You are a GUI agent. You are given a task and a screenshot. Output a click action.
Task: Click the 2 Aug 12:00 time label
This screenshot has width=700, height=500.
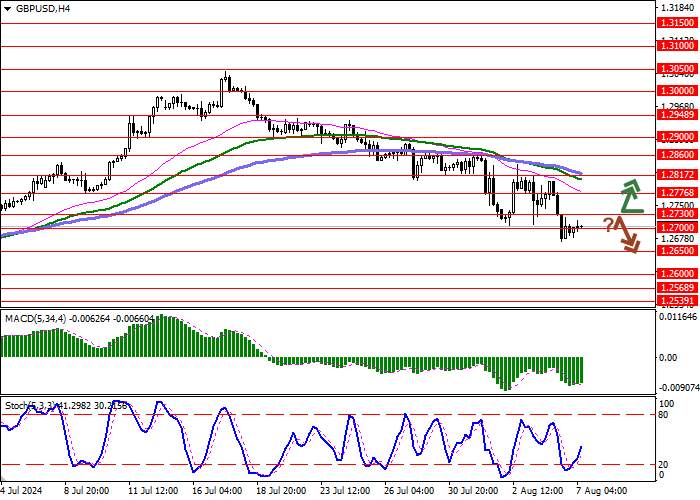tap(537, 491)
